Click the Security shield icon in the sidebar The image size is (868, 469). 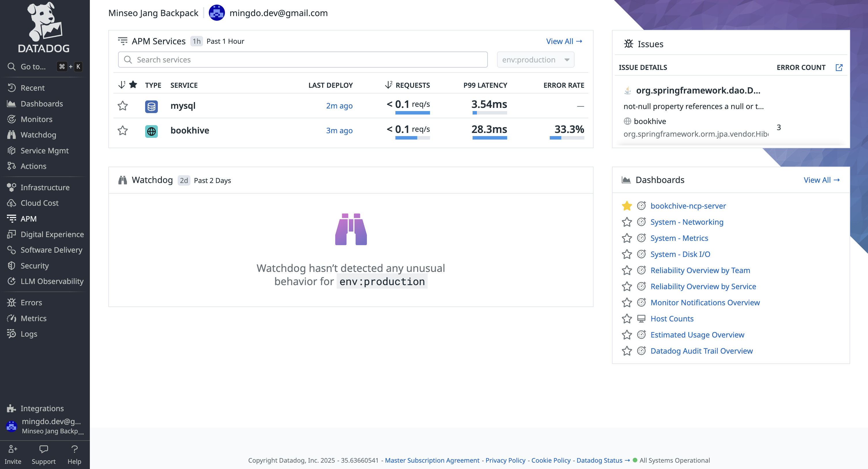12,266
